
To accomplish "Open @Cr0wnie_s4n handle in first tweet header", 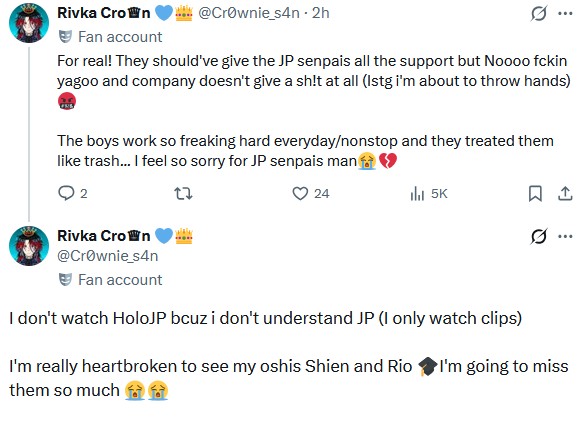I will [249, 13].
